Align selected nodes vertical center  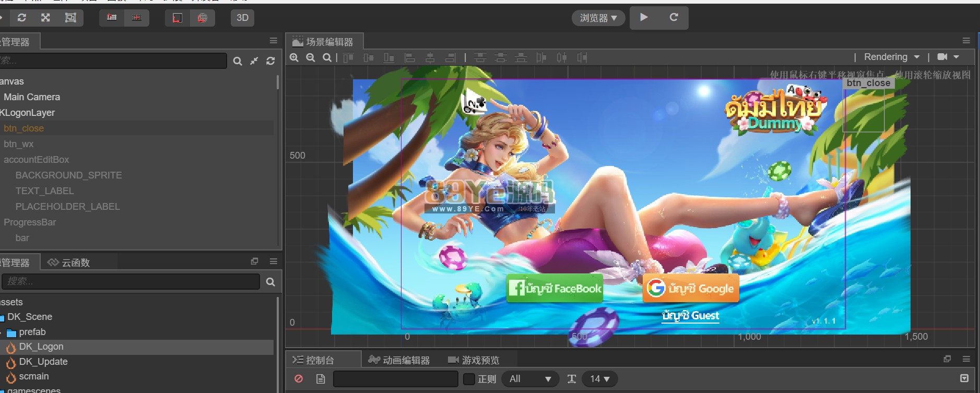(x=369, y=57)
